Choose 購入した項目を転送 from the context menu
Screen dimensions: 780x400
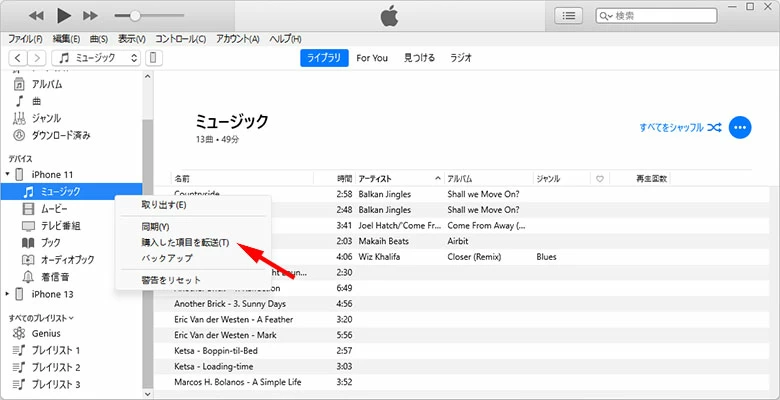click(x=171, y=242)
